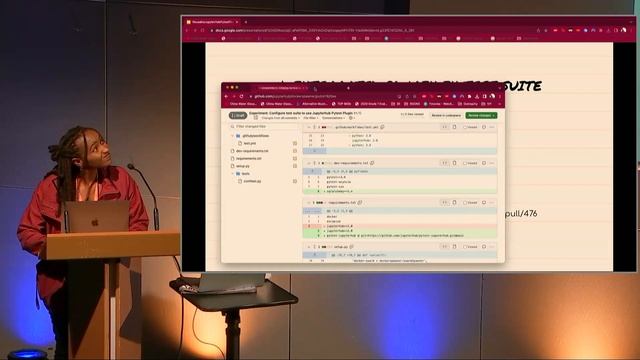Select test.yml in the file tree
640x360 pixels.
(249, 143)
